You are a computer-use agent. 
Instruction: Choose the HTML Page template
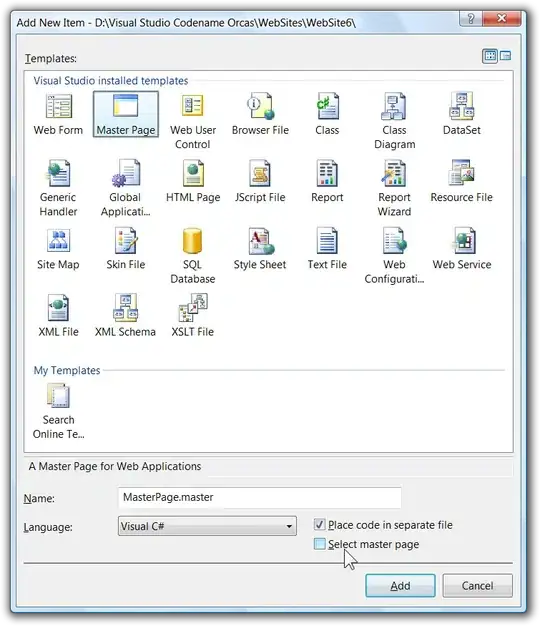(193, 173)
